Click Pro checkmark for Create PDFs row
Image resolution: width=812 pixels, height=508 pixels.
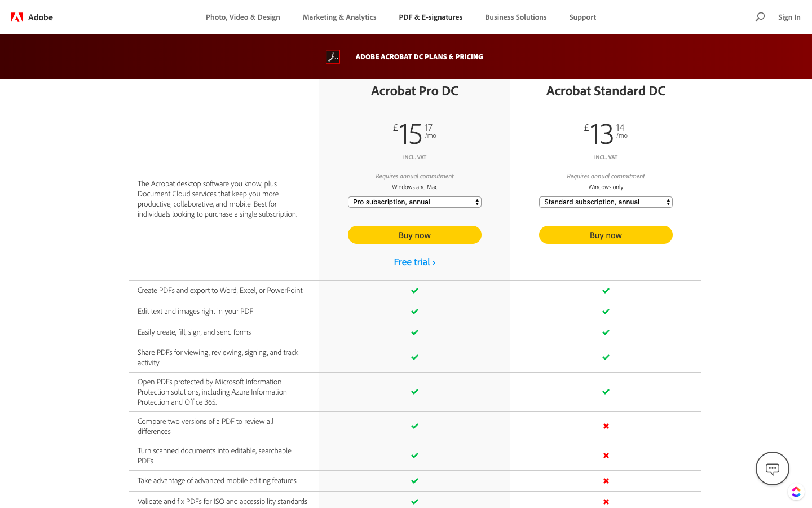click(x=414, y=291)
